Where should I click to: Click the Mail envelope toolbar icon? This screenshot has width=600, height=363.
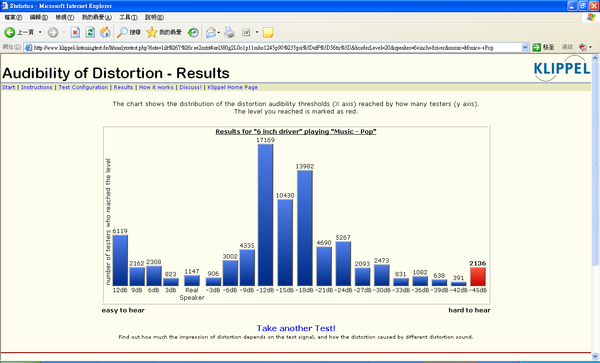pyautogui.click(x=210, y=33)
